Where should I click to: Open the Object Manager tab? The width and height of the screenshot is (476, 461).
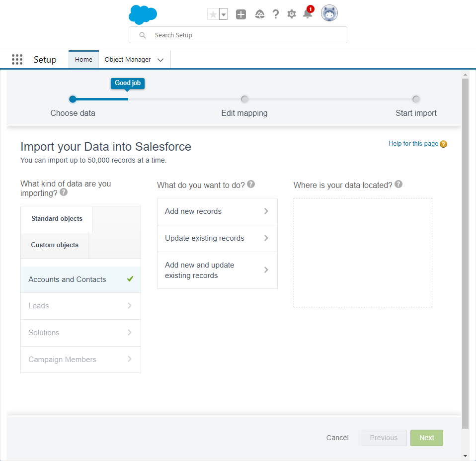[128, 60]
